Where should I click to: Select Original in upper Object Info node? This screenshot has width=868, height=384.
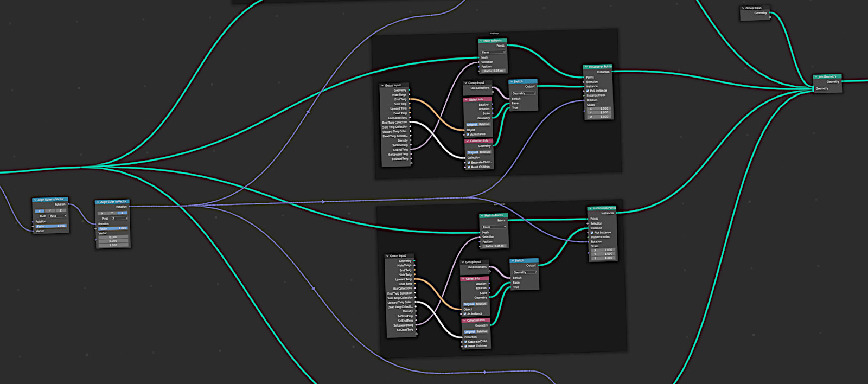click(x=472, y=124)
